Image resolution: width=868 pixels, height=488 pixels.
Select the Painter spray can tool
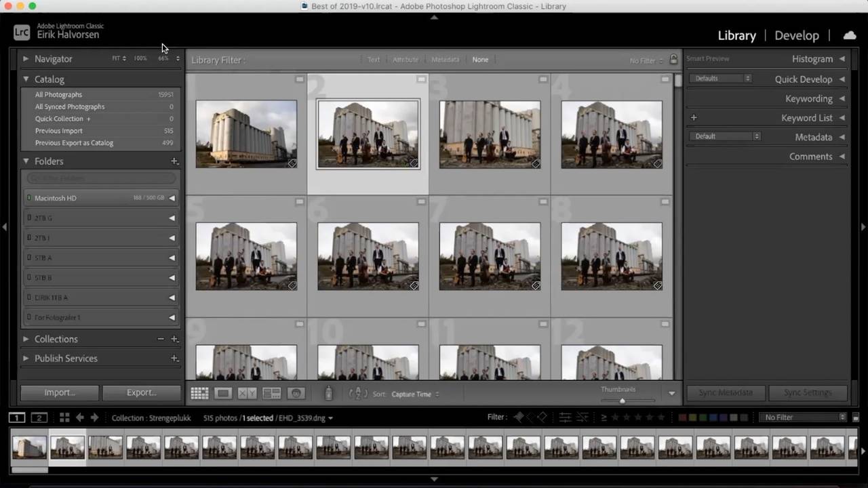click(329, 393)
